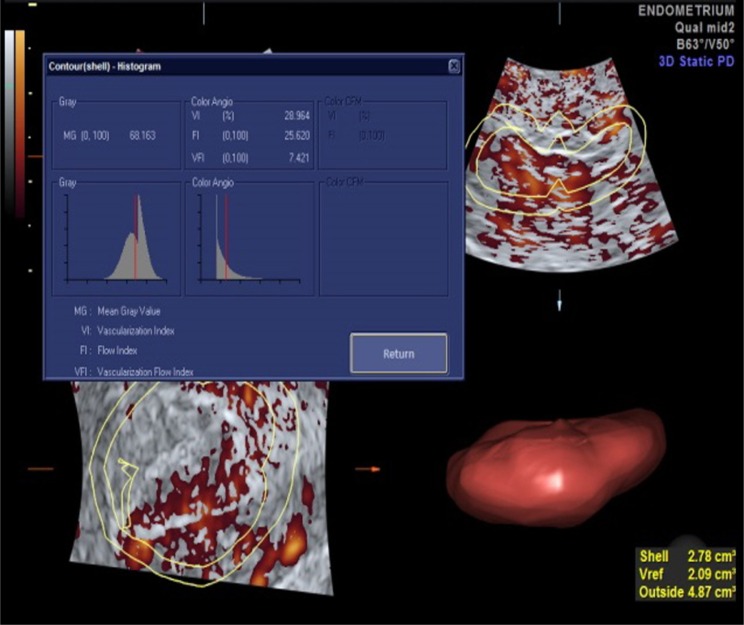Click the Return button in histogram dialog
The width and height of the screenshot is (744, 625).
[x=398, y=353]
